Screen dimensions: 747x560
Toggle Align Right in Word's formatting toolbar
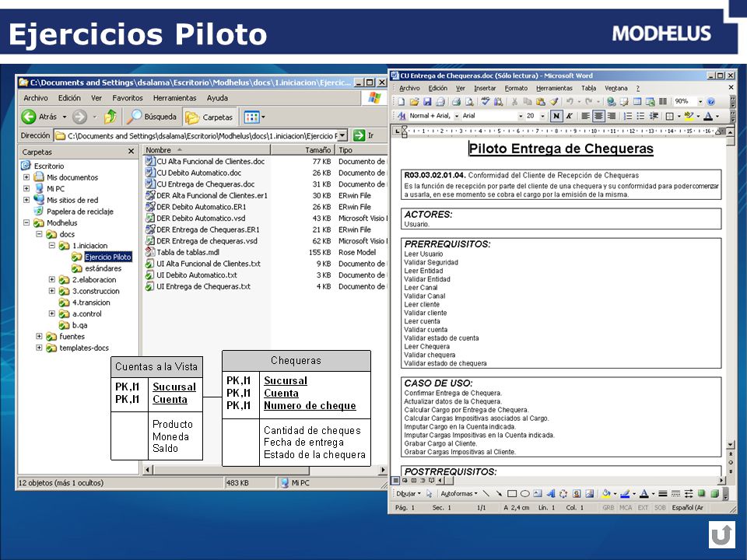[x=612, y=116]
